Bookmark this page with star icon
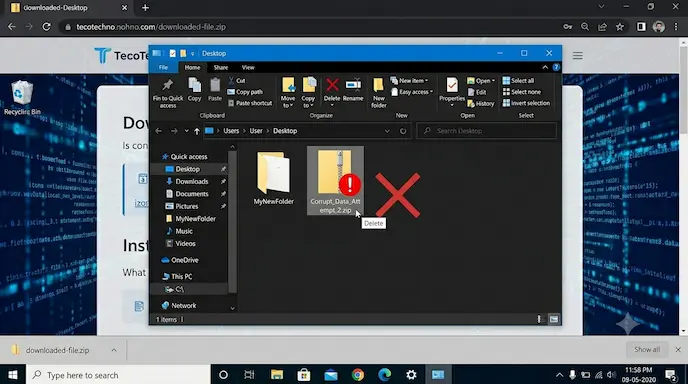Screen dimensions: 688x384 (620, 27)
